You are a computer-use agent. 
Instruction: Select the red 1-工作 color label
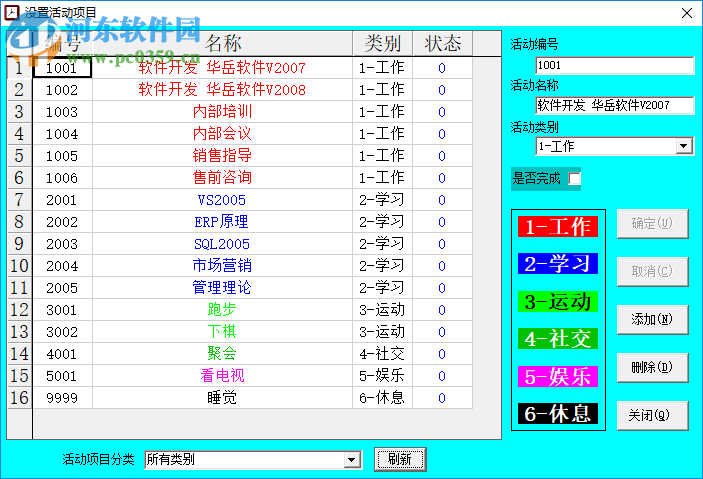pyautogui.click(x=558, y=226)
